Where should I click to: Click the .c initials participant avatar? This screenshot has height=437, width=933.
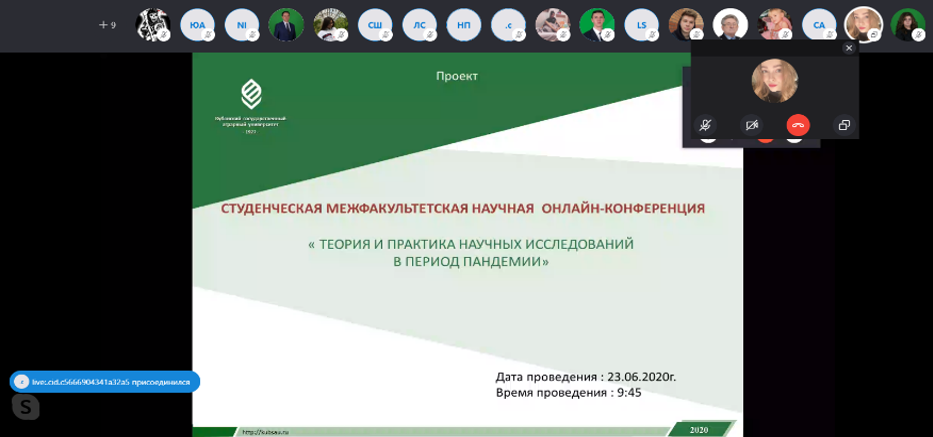[508, 25]
